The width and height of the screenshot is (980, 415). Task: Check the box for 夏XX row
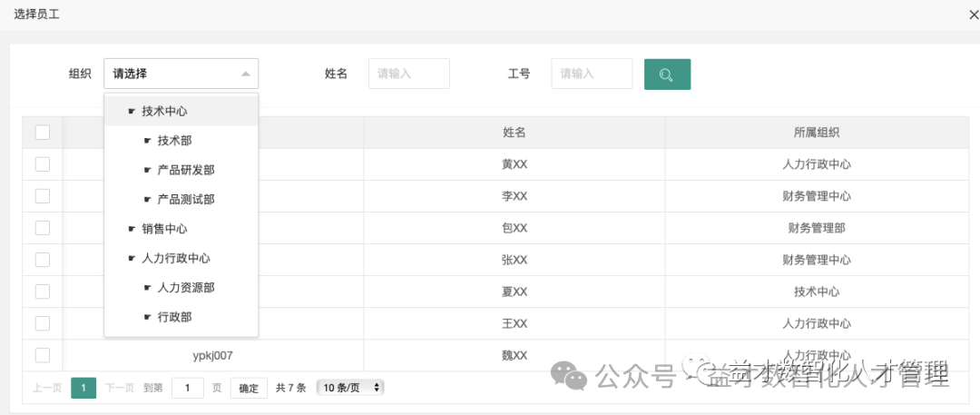(43, 291)
